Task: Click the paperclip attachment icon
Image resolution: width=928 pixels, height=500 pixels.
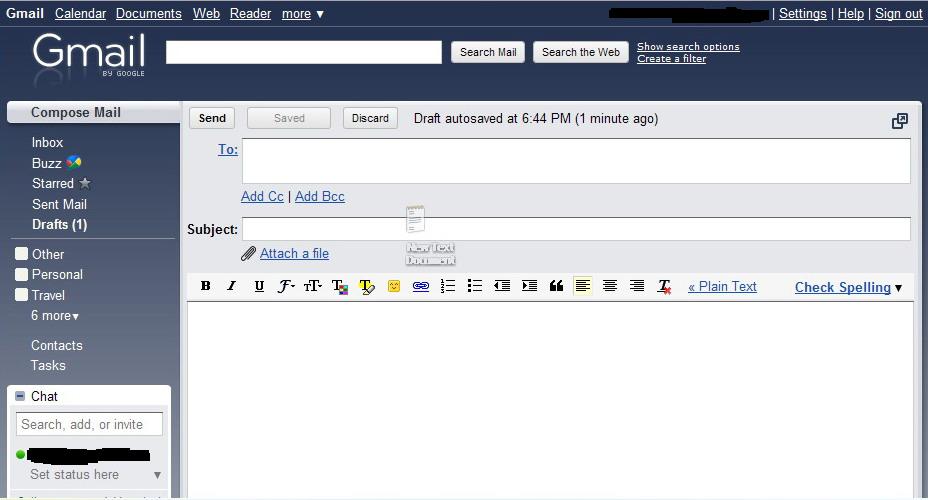Action: click(x=248, y=254)
